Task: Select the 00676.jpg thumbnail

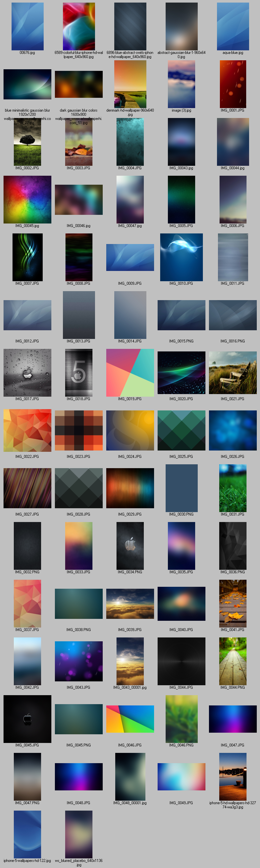Action: (x=27, y=26)
